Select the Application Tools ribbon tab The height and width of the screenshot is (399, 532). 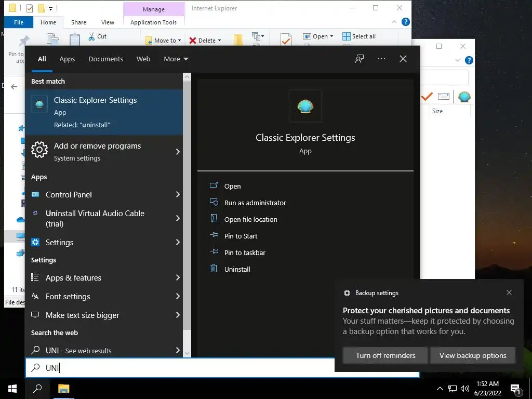pyautogui.click(x=153, y=22)
